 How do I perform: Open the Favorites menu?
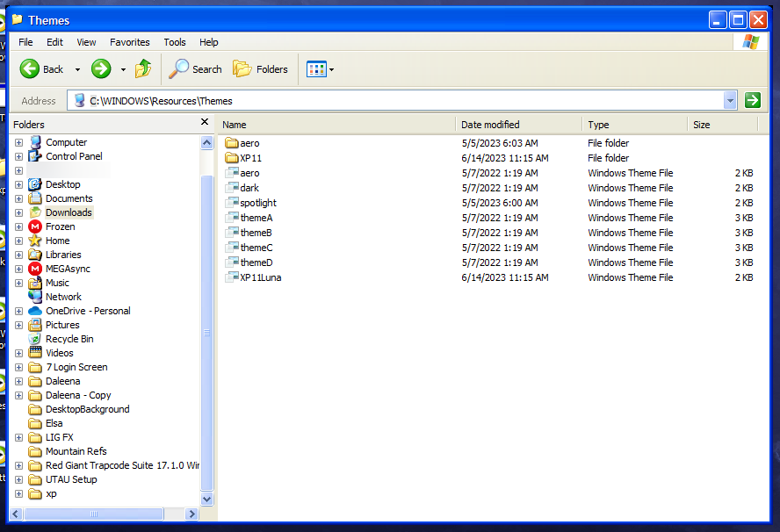point(129,42)
